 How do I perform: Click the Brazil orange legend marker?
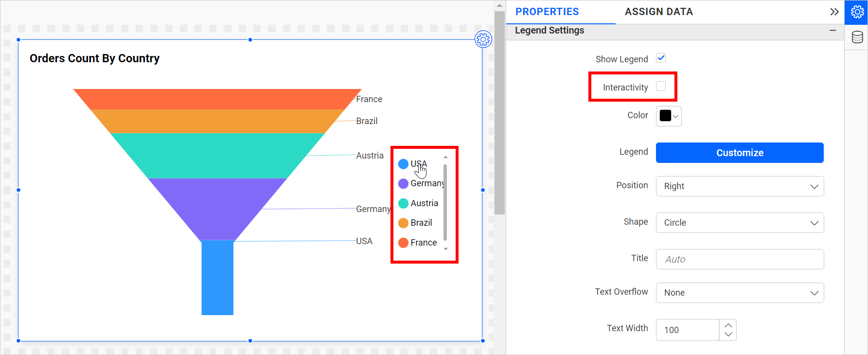coord(403,223)
